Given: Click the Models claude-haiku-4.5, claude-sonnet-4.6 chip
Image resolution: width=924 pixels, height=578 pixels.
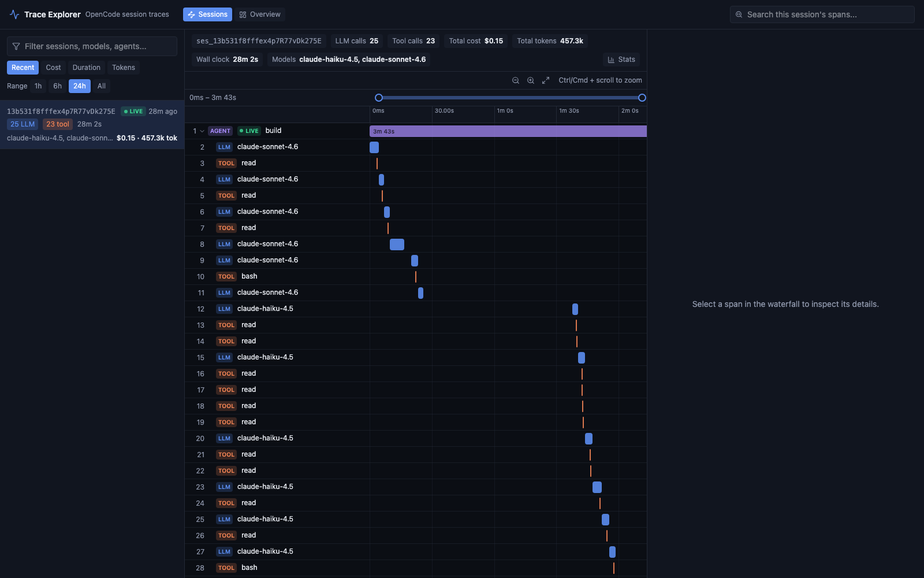Looking at the screenshot, I should click(349, 60).
